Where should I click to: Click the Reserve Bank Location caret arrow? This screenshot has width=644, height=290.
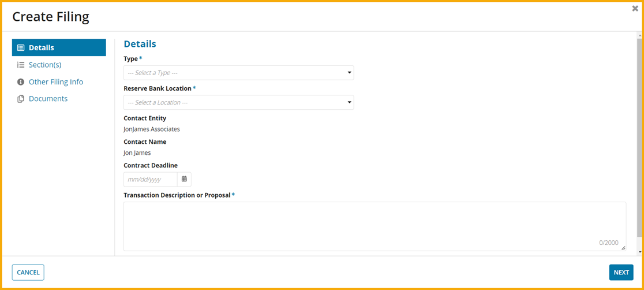[349, 102]
